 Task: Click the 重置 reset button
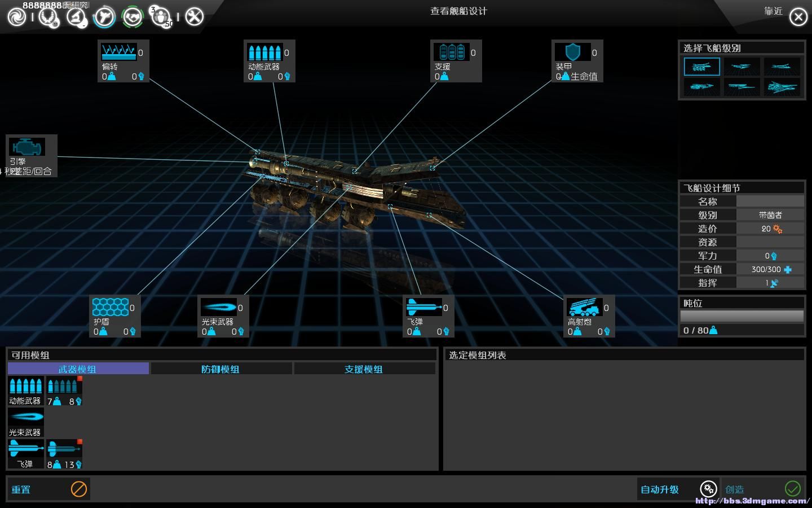coord(48,489)
